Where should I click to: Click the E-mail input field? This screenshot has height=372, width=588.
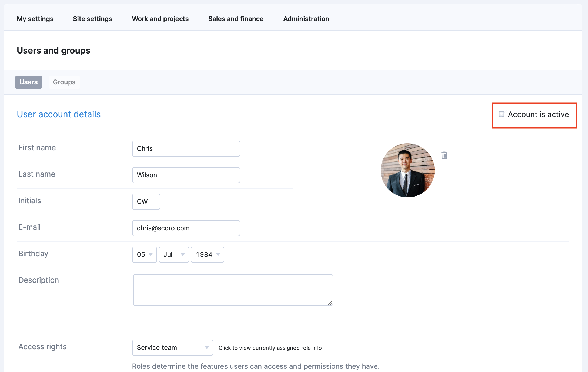pos(186,228)
